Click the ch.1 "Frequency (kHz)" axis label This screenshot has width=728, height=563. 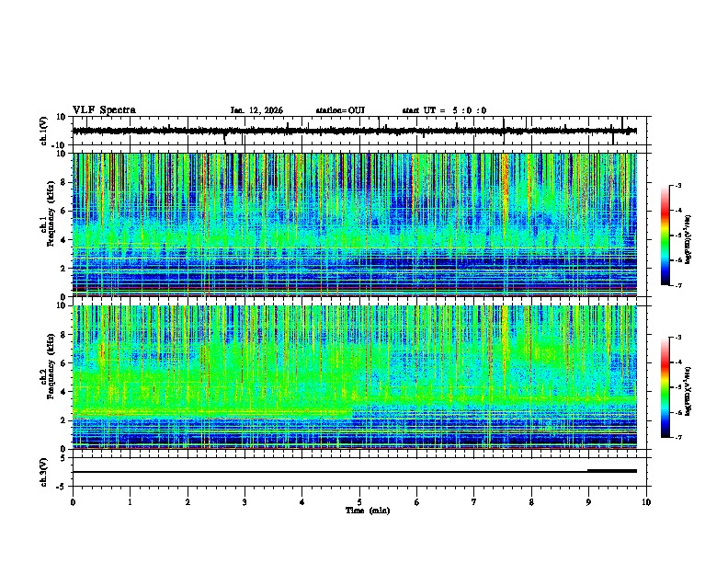51,214
